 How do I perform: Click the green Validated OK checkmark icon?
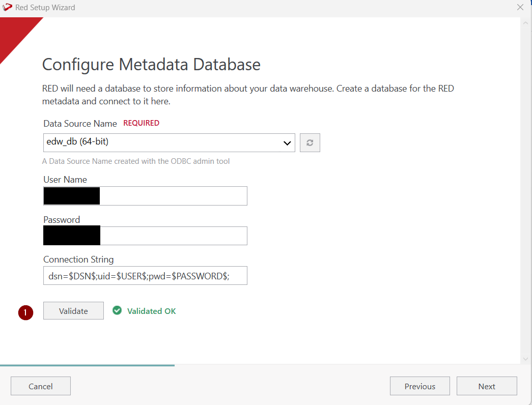117,310
